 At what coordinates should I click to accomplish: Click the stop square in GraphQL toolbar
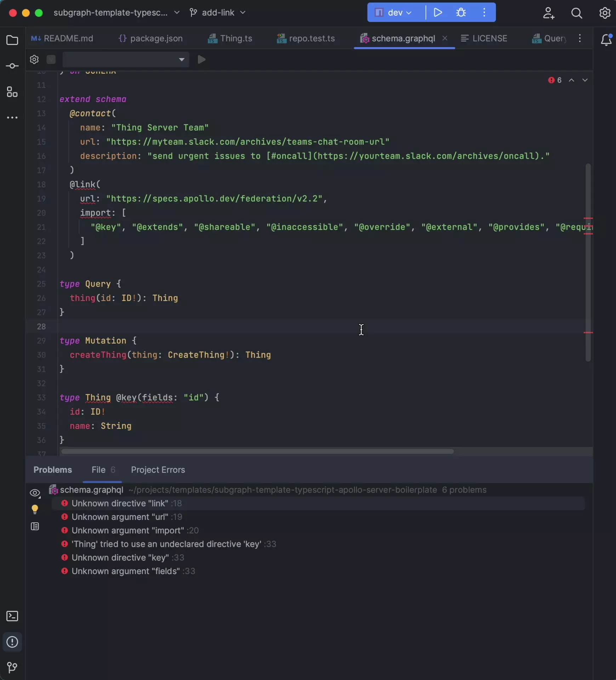tap(51, 59)
